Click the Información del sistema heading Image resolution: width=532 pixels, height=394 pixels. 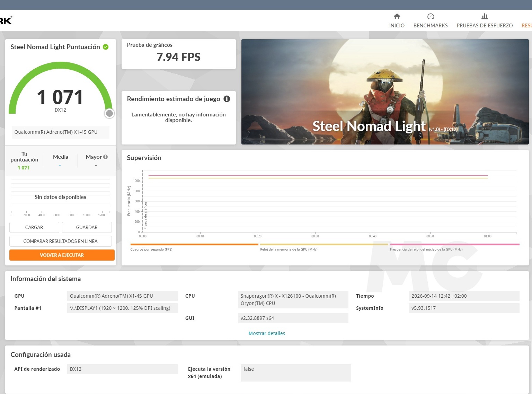click(x=46, y=279)
